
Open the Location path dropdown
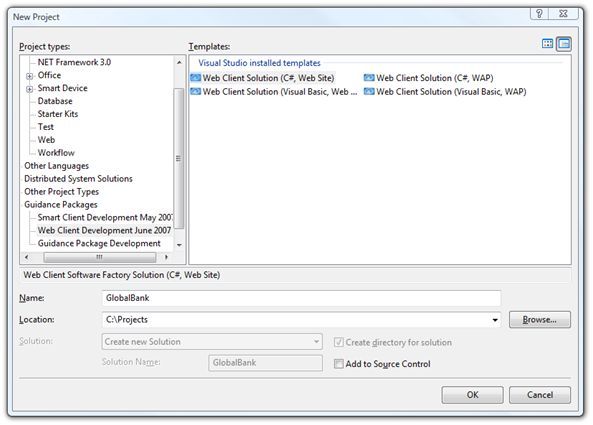click(x=495, y=320)
